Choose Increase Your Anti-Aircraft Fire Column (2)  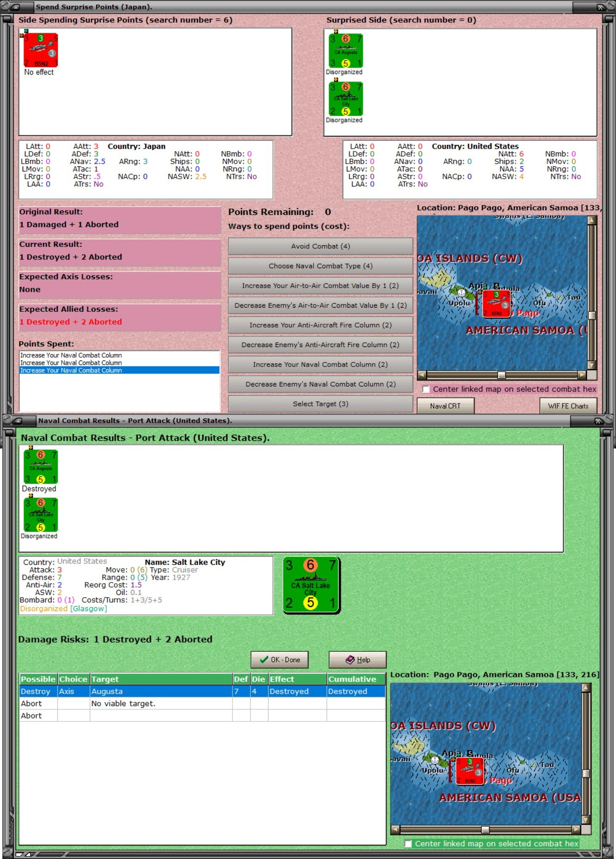point(321,325)
